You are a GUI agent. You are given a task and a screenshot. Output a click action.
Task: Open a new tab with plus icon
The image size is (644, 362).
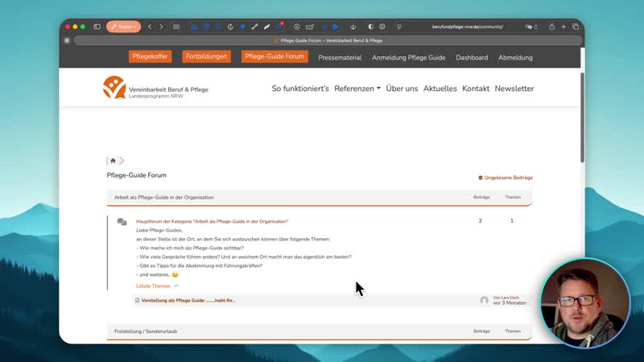pos(563,27)
